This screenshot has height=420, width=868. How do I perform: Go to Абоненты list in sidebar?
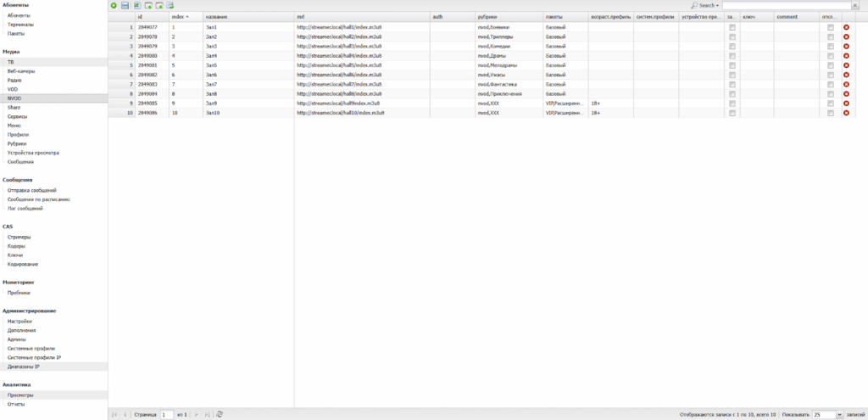pos(19,16)
